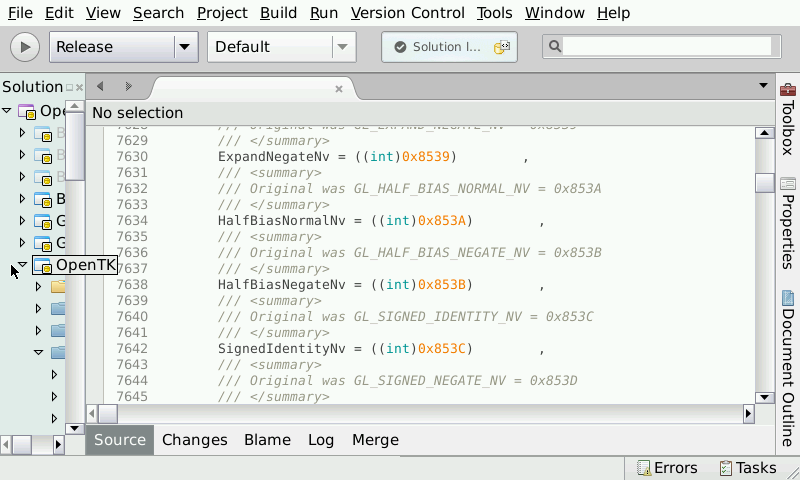The width and height of the screenshot is (800, 480).
Task: Open the Default runtime dropdown
Action: (x=343, y=47)
